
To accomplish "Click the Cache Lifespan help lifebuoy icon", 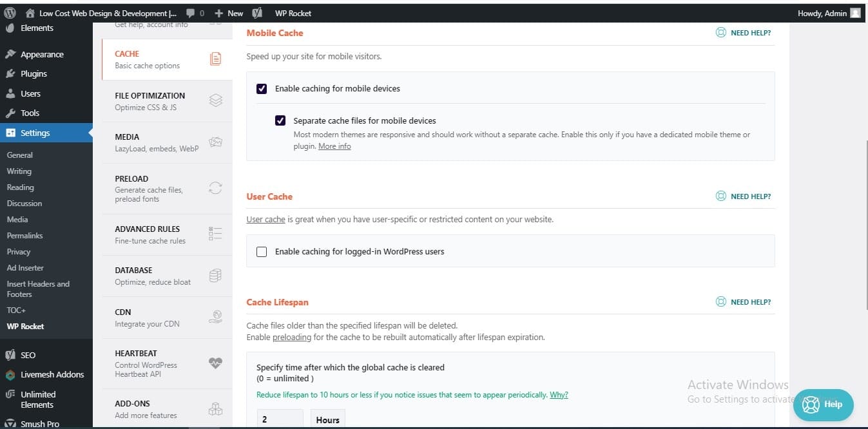I will (721, 302).
